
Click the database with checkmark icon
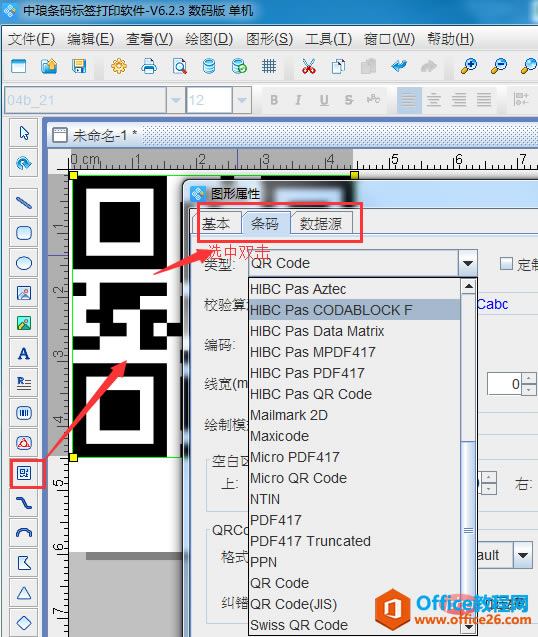(x=239, y=66)
